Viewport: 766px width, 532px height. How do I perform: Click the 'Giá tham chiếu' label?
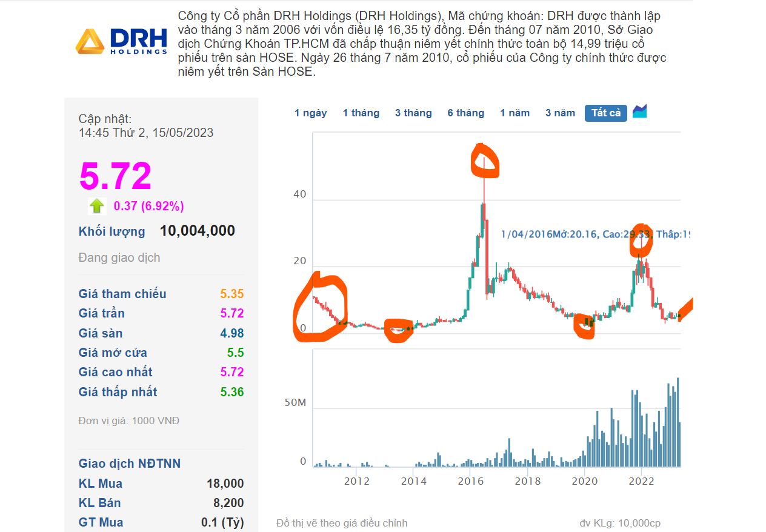point(122,294)
